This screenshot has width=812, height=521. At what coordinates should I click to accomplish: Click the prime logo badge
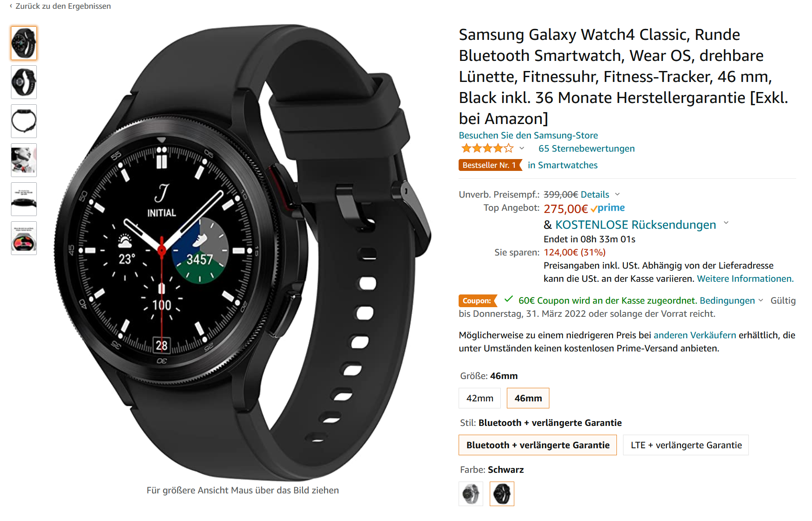point(608,208)
